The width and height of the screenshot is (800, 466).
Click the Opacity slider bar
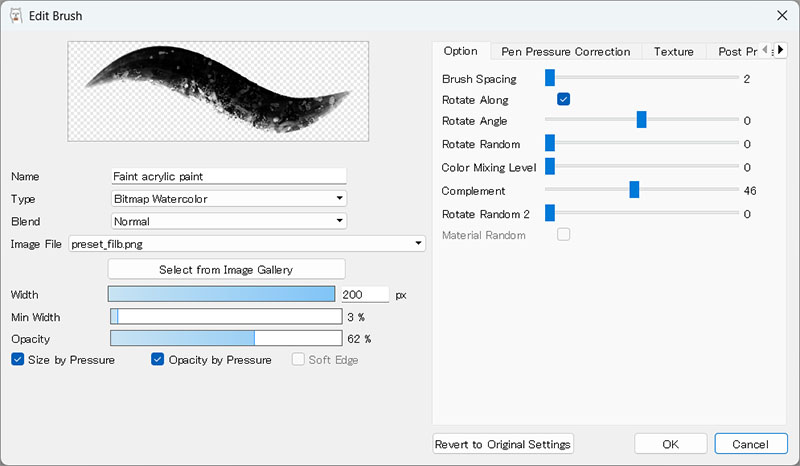click(225, 339)
